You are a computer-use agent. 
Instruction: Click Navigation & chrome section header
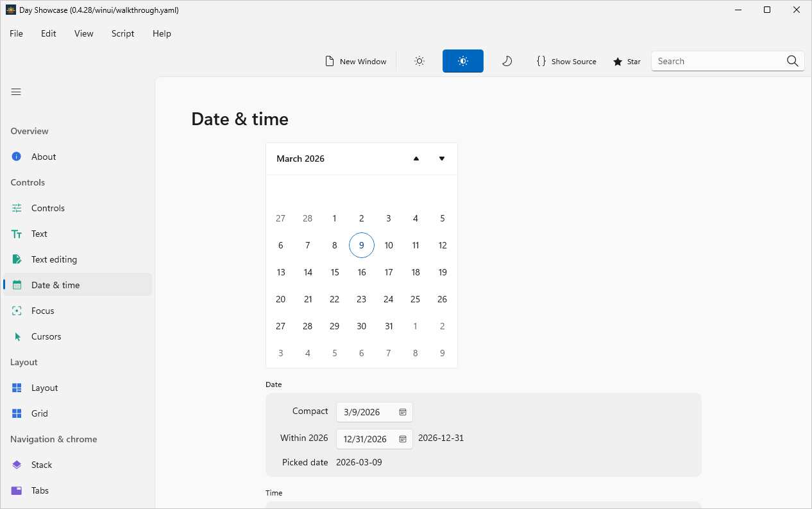coord(54,439)
